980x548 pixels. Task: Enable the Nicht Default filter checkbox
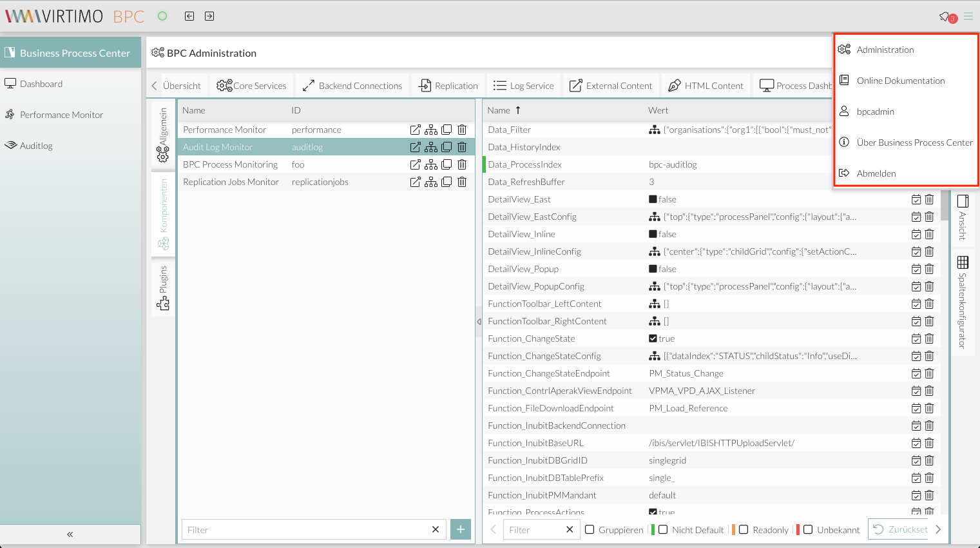[663, 529]
